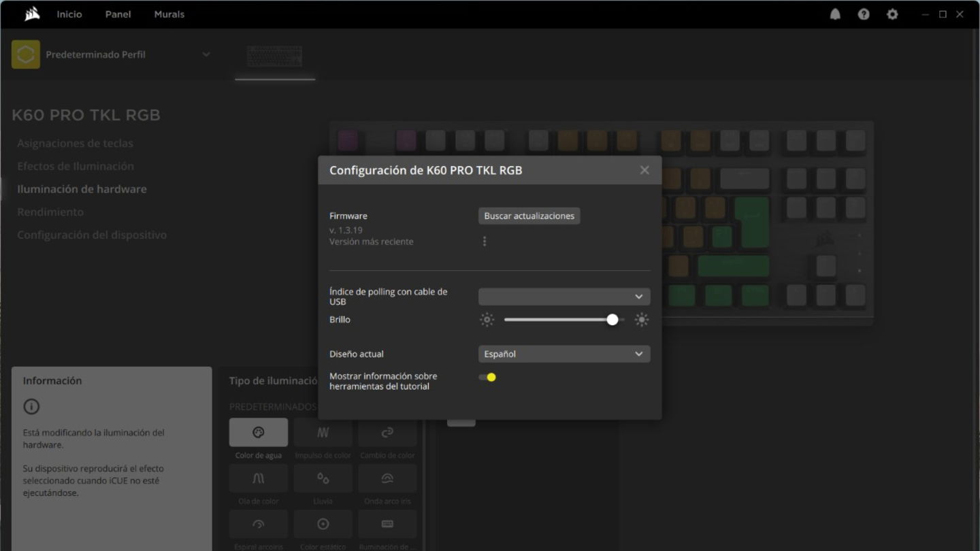Open the Panel tab
980x551 pixels.
[118, 14]
